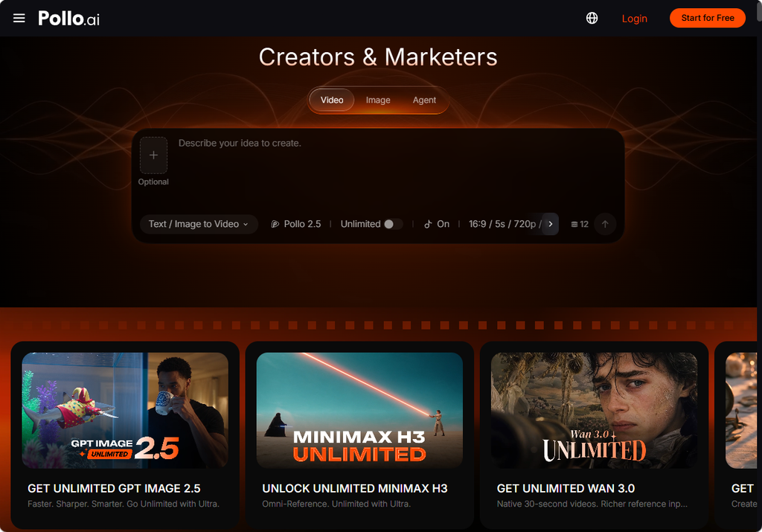Click the Pollo.ai logo
The width and height of the screenshot is (762, 532).
(x=68, y=19)
